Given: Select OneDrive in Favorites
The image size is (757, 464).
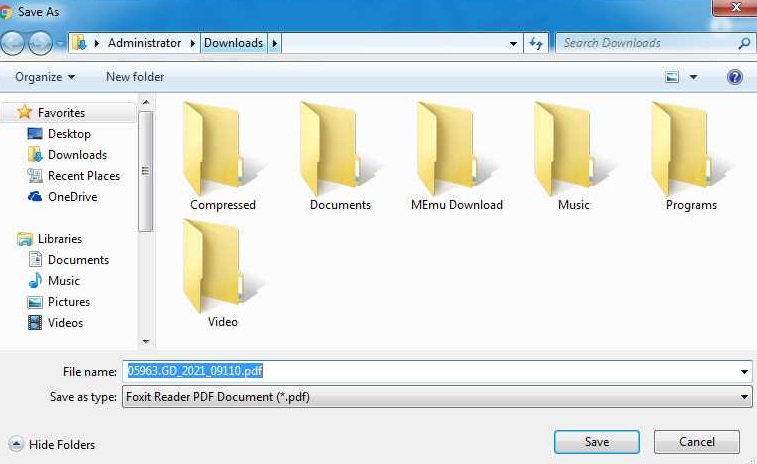Looking at the screenshot, I should (x=72, y=197).
